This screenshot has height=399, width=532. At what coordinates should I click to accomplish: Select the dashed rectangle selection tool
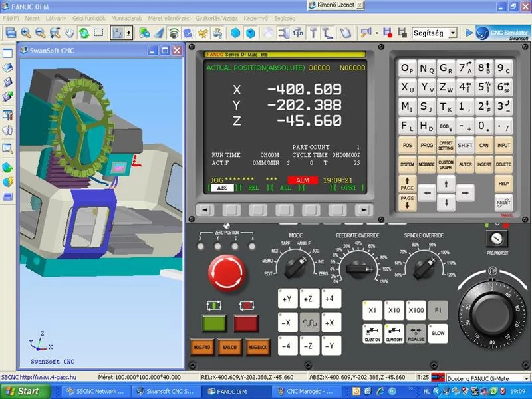tap(98, 33)
